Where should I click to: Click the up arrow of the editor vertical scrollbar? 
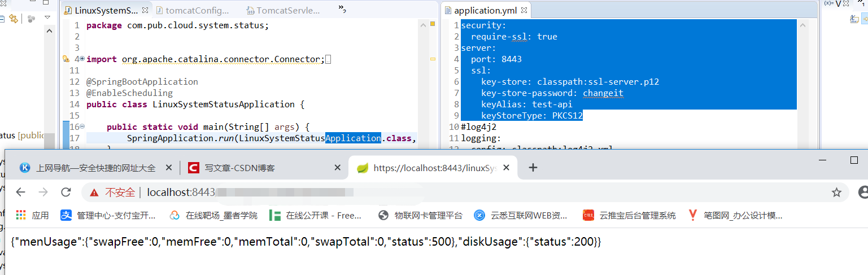[x=423, y=24]
